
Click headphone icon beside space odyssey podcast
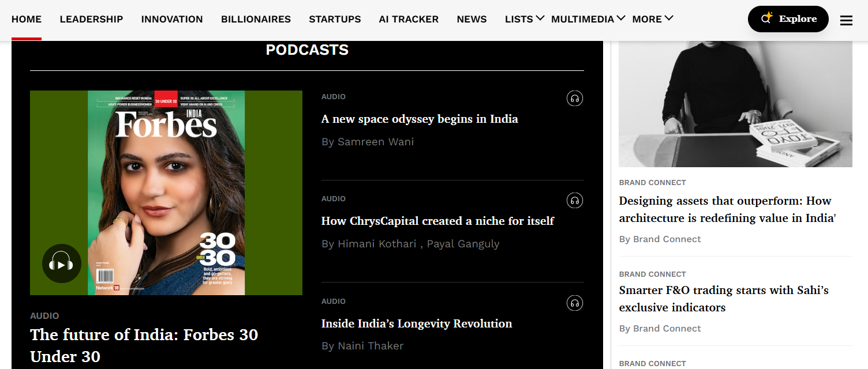coord(574,99)
